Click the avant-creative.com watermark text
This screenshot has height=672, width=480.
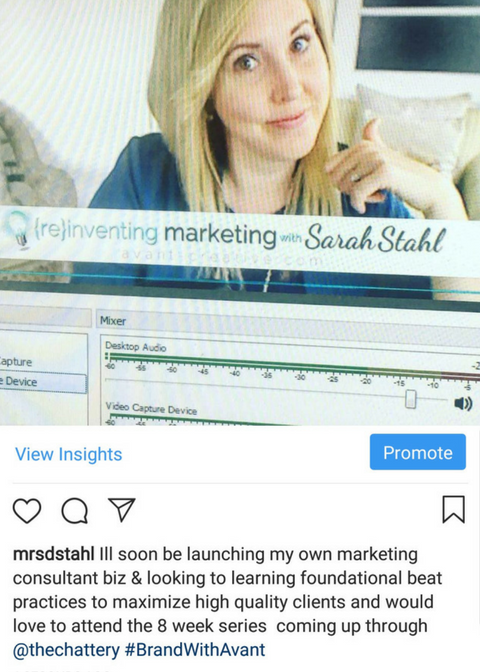(x=222, y=257)
